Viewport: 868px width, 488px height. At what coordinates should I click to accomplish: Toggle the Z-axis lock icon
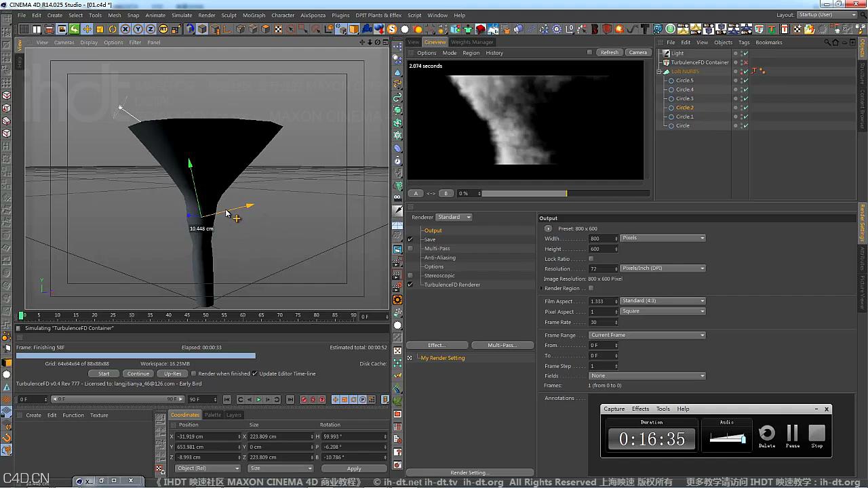(x=151, y=29)
